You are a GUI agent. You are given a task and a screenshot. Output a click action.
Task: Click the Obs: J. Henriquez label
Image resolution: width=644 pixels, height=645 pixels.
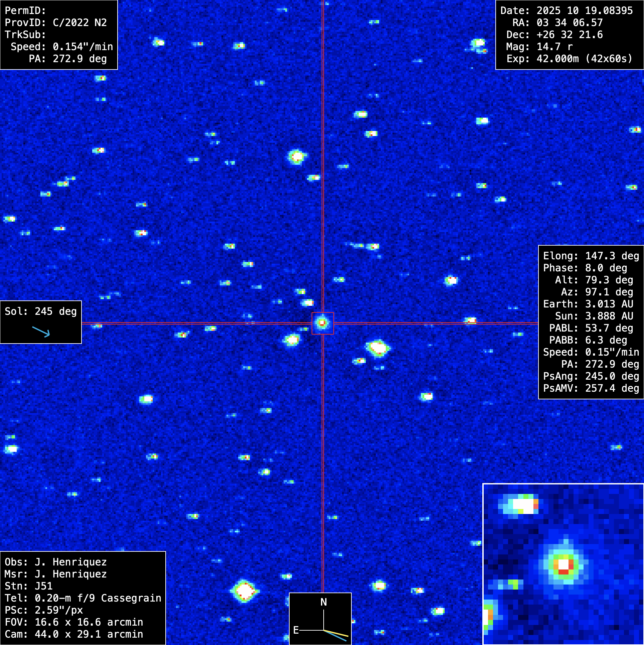click(x=56, y=562)
